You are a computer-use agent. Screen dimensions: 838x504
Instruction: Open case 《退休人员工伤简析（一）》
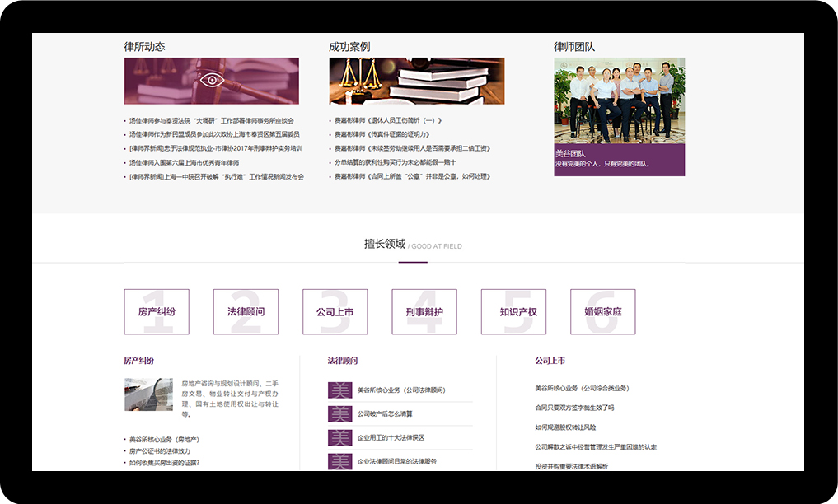388,121
